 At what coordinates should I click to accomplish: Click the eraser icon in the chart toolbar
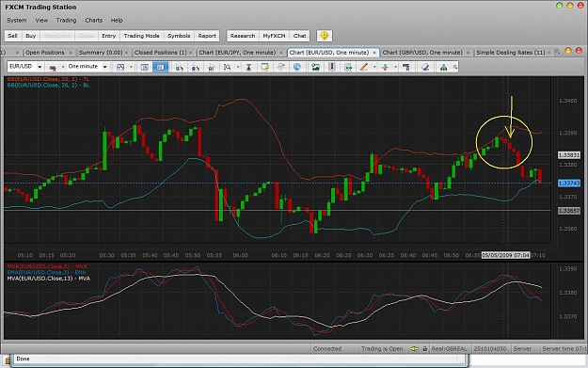[x=425, y=67]
